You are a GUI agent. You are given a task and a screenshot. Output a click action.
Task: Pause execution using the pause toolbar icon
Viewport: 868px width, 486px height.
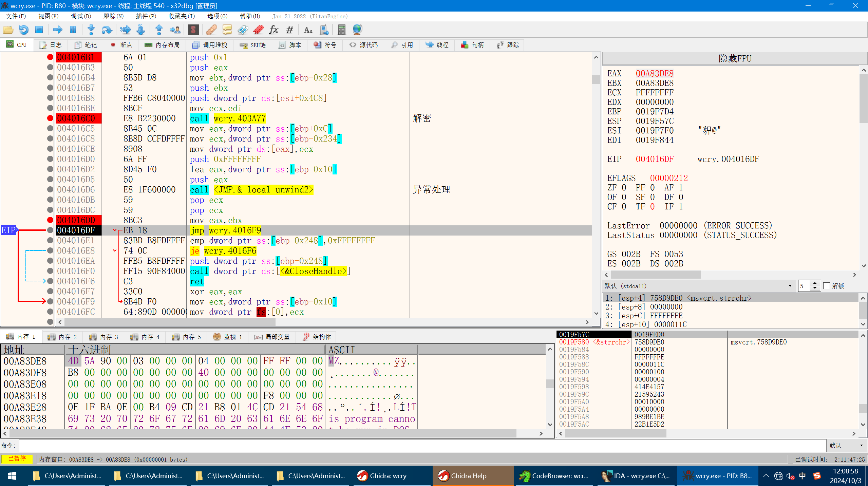(73, 30)
